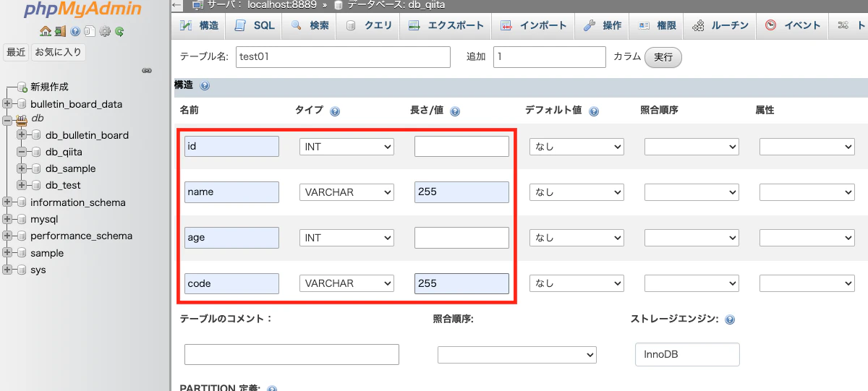The height and width of the screenshot is (391, 868).
Task: Click help icon next to 長さ/値 column
Action: coord(455,111)
